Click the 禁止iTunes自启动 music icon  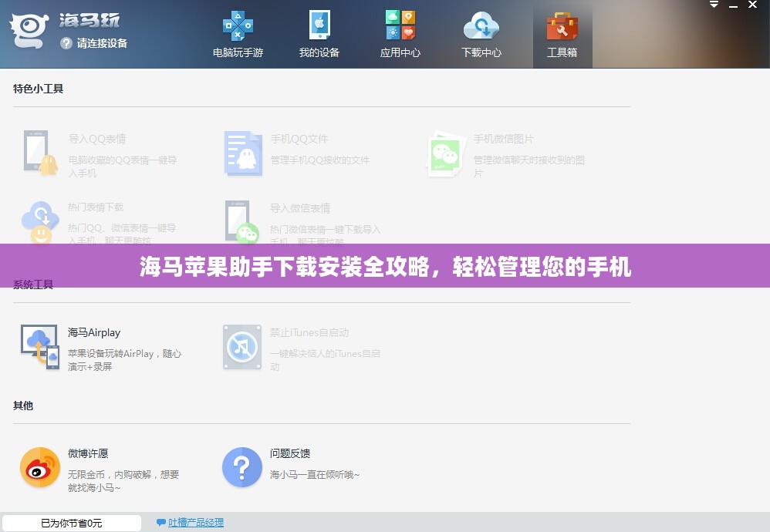click(242, 347)
